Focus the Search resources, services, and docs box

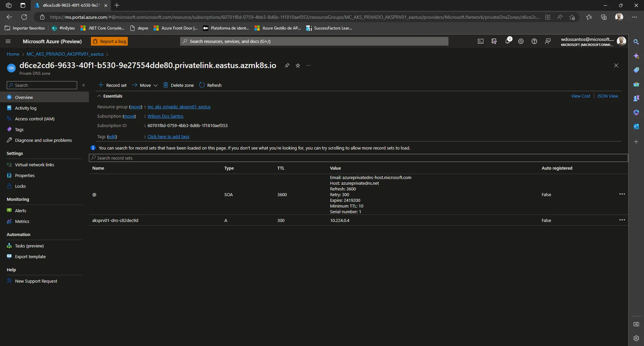point(314,41)
